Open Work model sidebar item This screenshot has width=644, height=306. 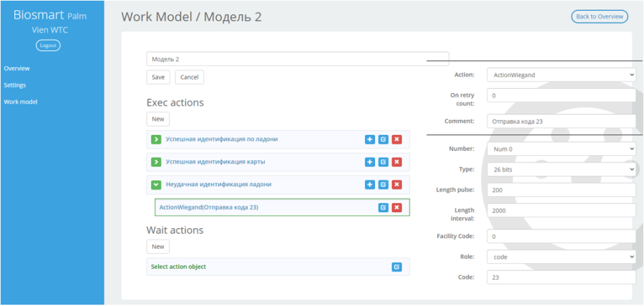tap(21, 102)
